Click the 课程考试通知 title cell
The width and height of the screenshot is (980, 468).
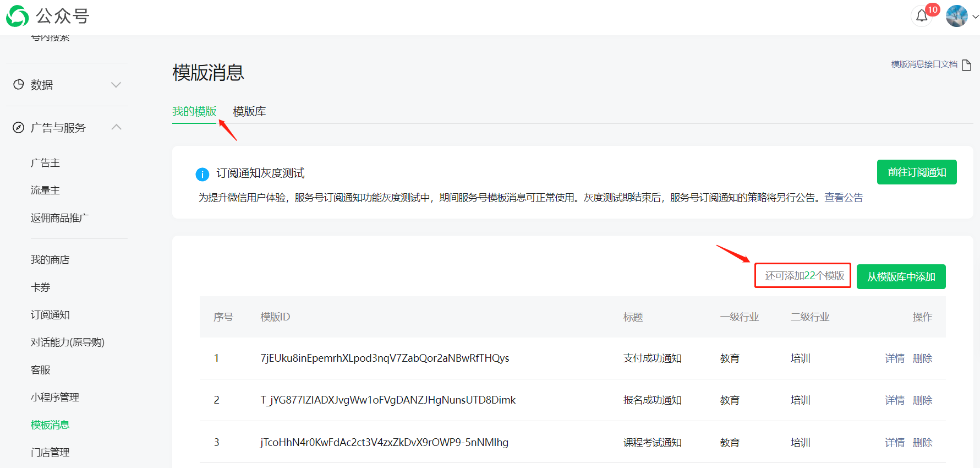pyautogui.click(x=653, y=443)
